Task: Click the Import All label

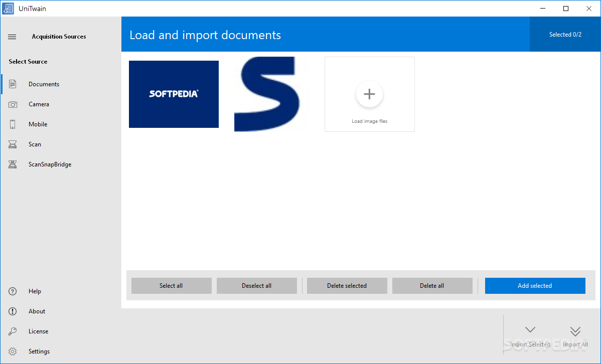Action: pos(575,344)
